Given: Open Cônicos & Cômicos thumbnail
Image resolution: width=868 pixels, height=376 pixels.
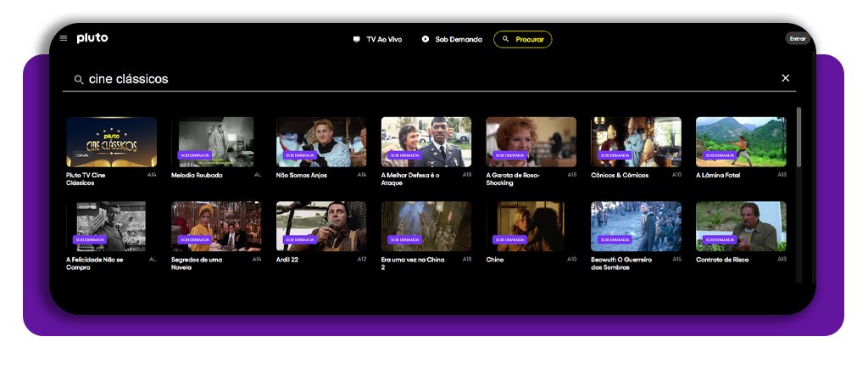Looking at the screenshot, I should (636, 142).
